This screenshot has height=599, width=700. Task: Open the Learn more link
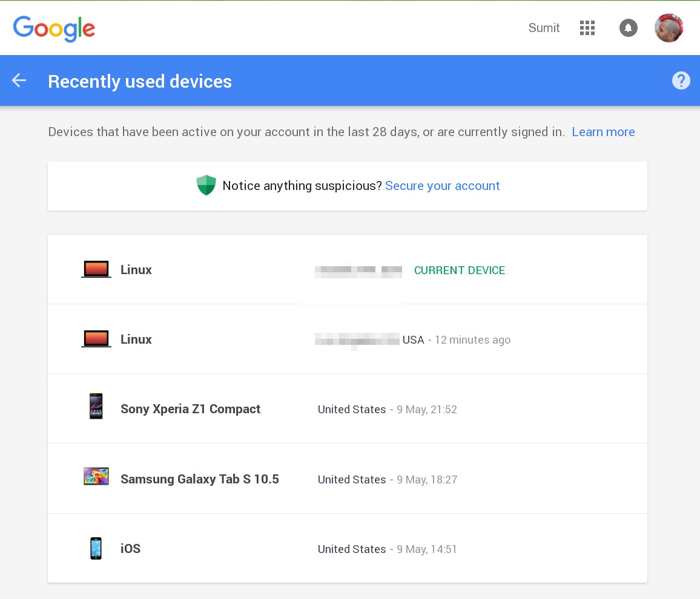[603, 131]
